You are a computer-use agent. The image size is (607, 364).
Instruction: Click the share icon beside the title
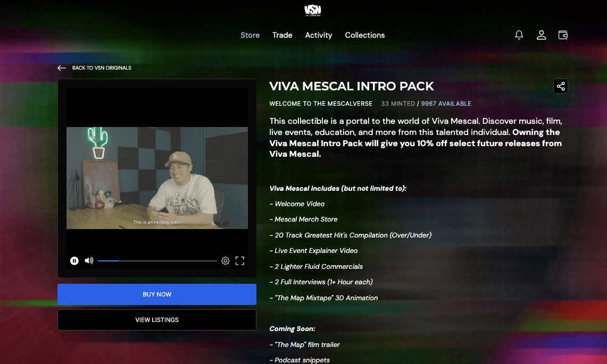(561, 86)
